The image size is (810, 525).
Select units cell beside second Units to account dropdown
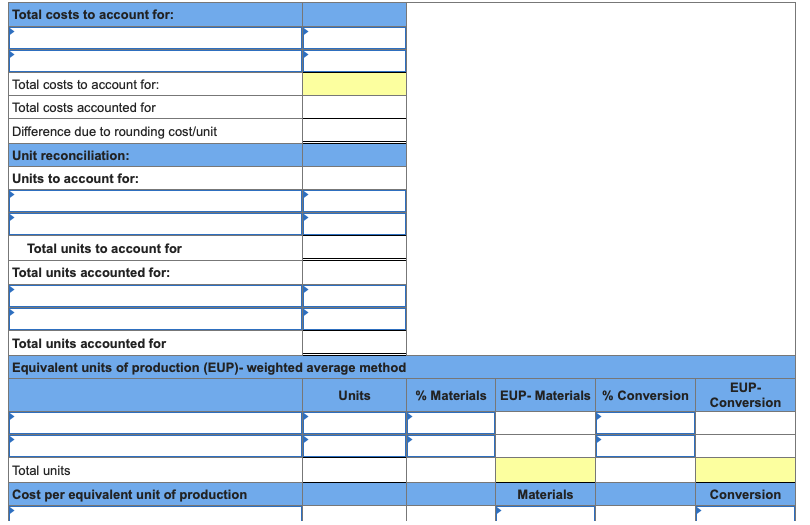click(x=354, y=224)
